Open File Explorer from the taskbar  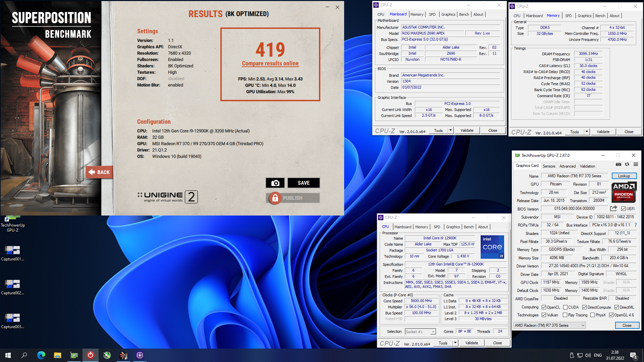58,355
